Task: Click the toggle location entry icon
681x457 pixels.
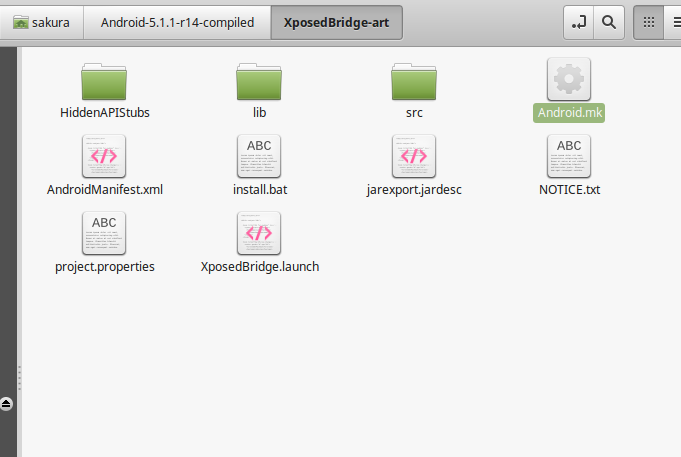Action: [x=579, y=23]
